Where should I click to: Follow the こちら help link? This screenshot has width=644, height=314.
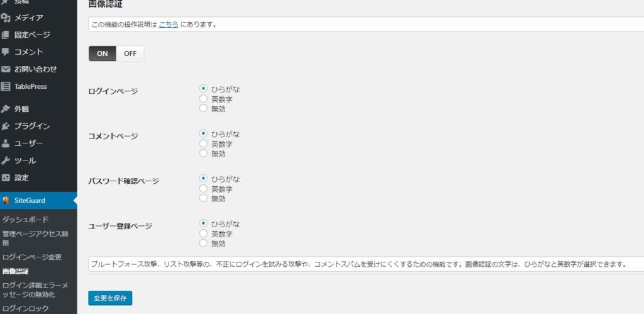coord(169,25)
